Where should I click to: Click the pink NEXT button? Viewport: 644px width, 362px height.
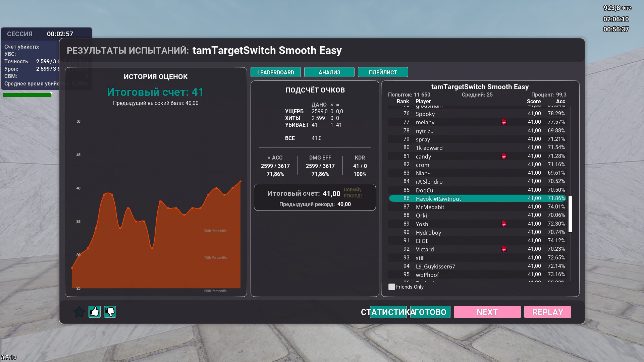click(x=487, y=312)
